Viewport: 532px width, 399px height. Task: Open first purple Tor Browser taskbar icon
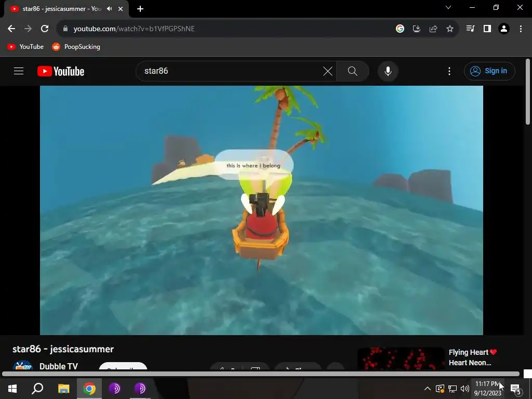click(115, 389)
